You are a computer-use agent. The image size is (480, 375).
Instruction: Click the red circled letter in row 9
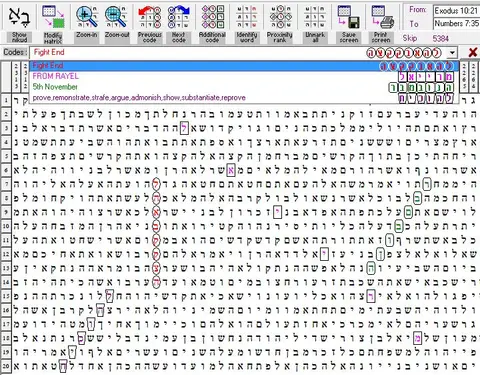pyautogui.click(x=156, y=212)
